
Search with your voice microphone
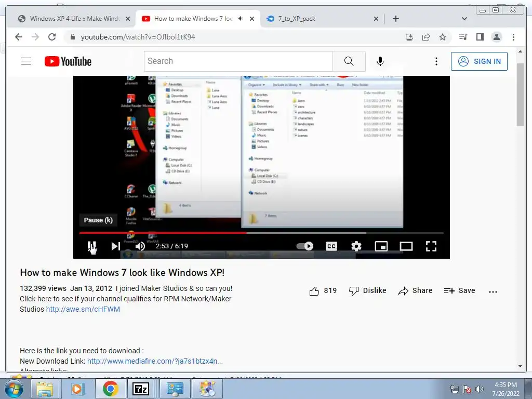pos(380,61)
